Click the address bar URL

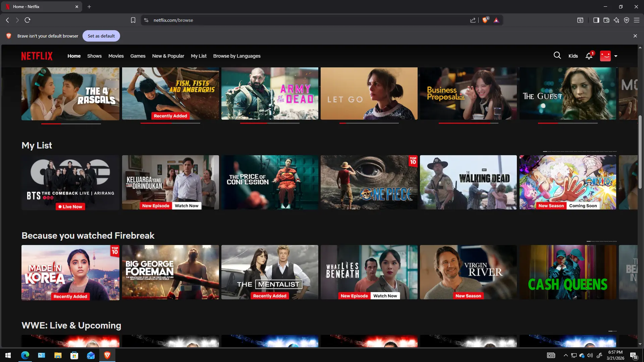pos(173,20)
